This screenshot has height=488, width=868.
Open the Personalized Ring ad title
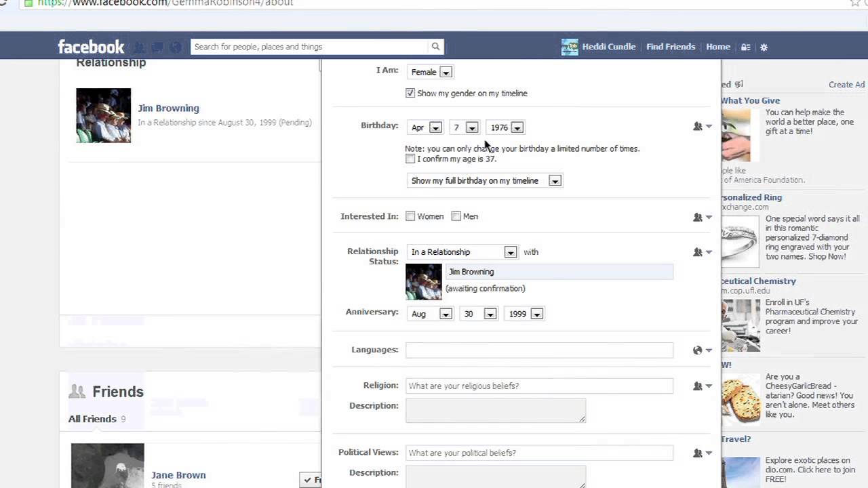click(x=751, y=197)
